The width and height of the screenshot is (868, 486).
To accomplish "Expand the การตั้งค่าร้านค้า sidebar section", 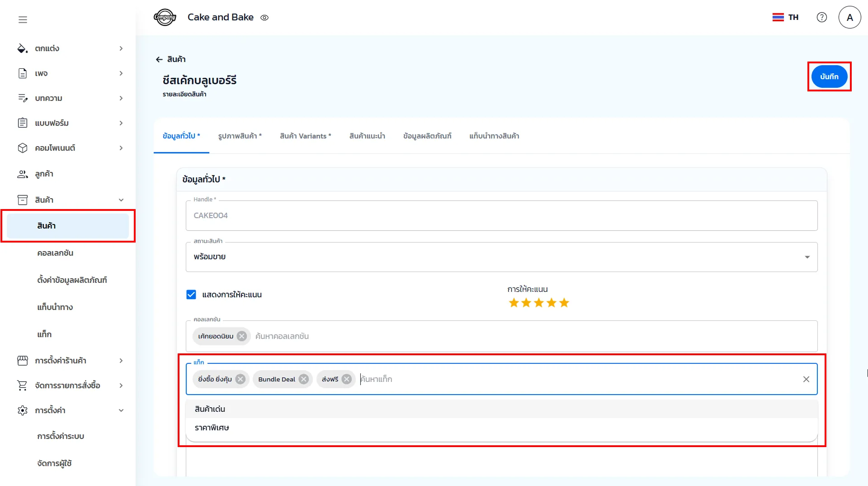I will click(x=70, y=361).
